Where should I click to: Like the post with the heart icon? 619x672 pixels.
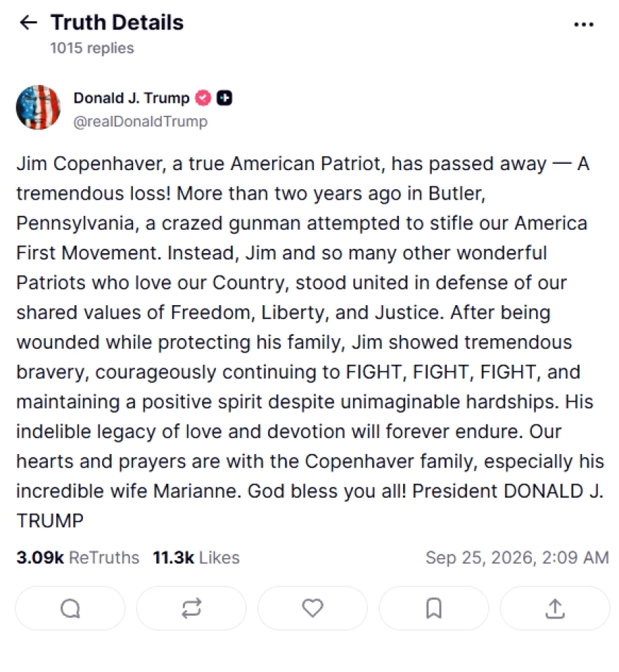coord(312,608)
